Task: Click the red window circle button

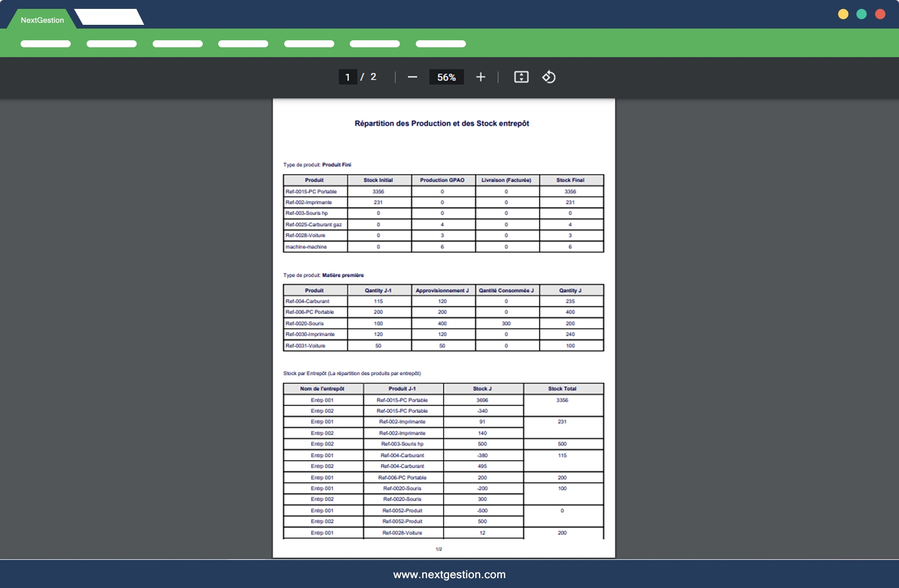Action: click(880, 14)
